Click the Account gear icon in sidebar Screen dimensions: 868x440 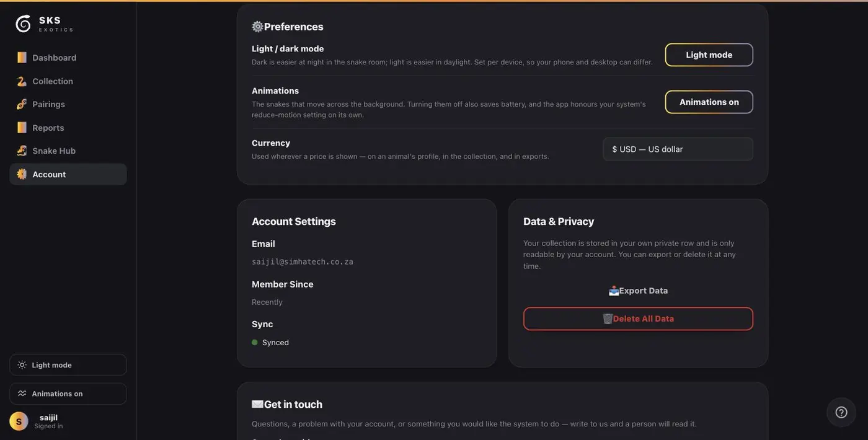[x=22, y=174]
